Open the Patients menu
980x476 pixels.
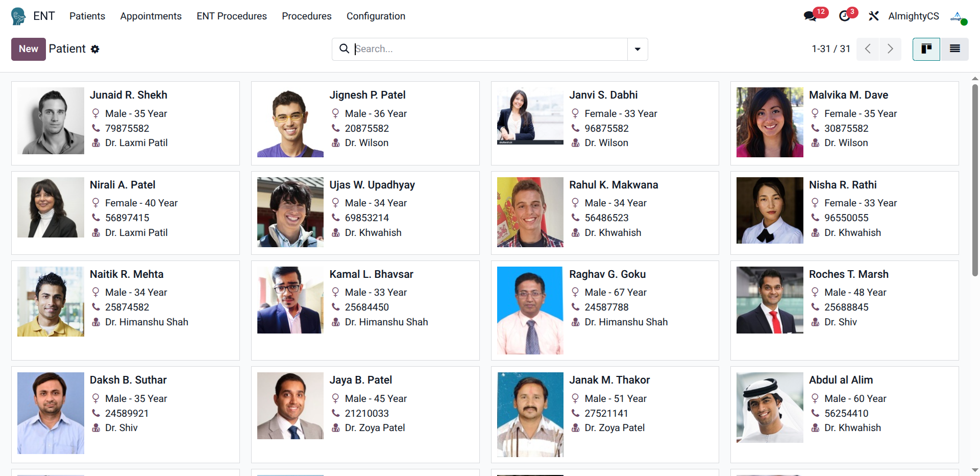(x=87, y=16)
